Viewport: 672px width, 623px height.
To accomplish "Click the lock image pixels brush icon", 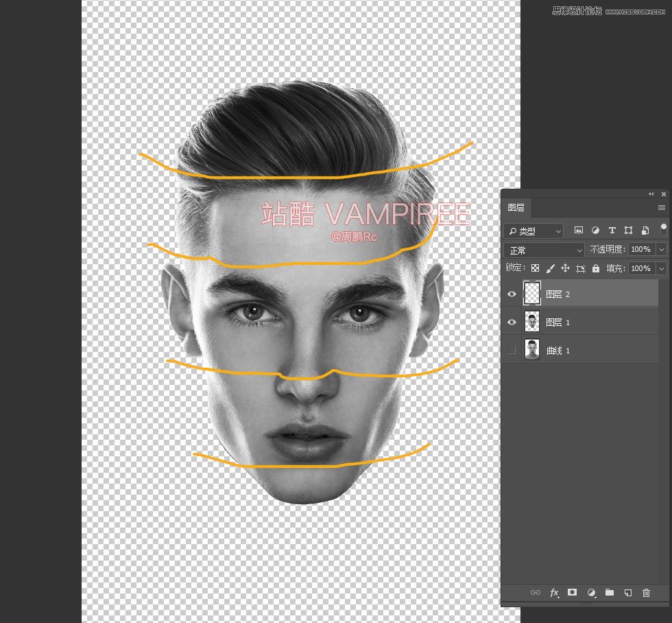I will (550, 268).
